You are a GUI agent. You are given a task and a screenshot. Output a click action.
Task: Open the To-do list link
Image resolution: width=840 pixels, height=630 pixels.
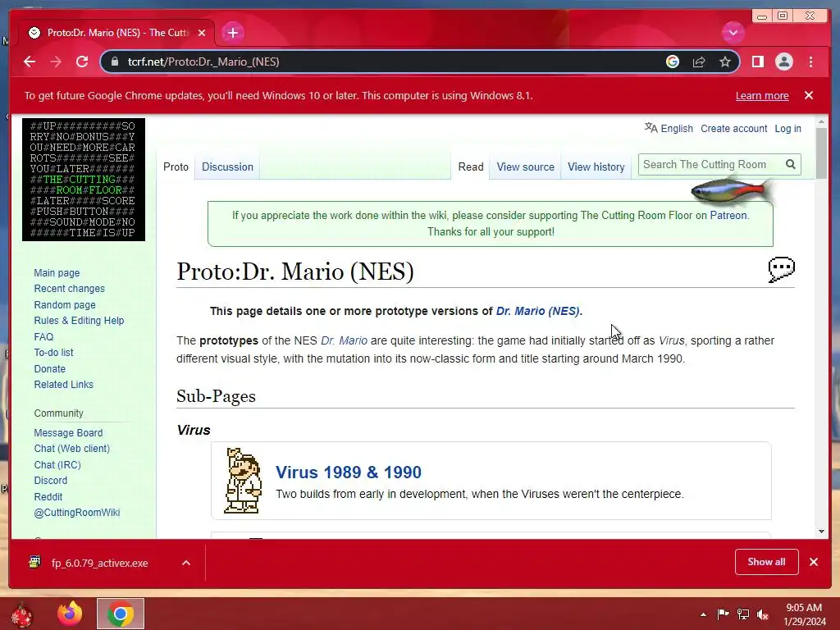click(x=53, y=352)
